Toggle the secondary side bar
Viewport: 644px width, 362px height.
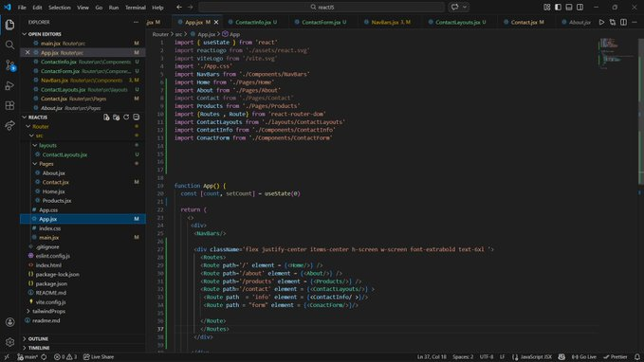[x=580, y=7]
